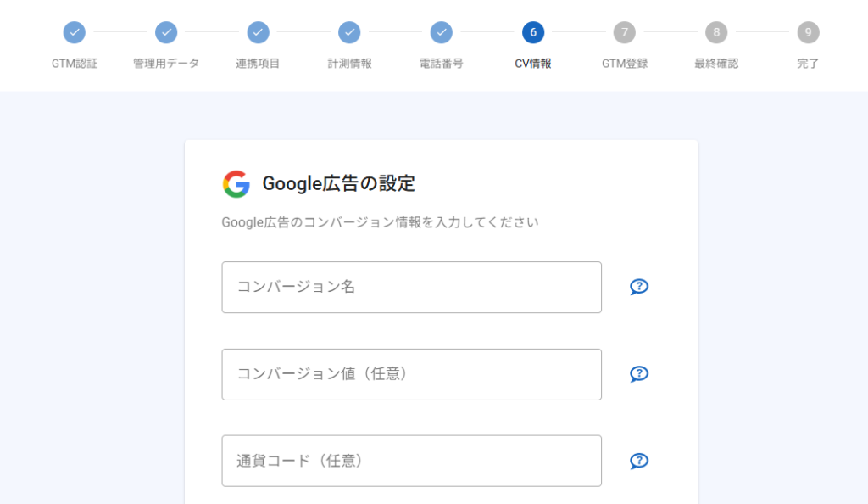Click help icon beside コンバージョン名 field
This screenshot has width=868, height=504.
(639, 287)
